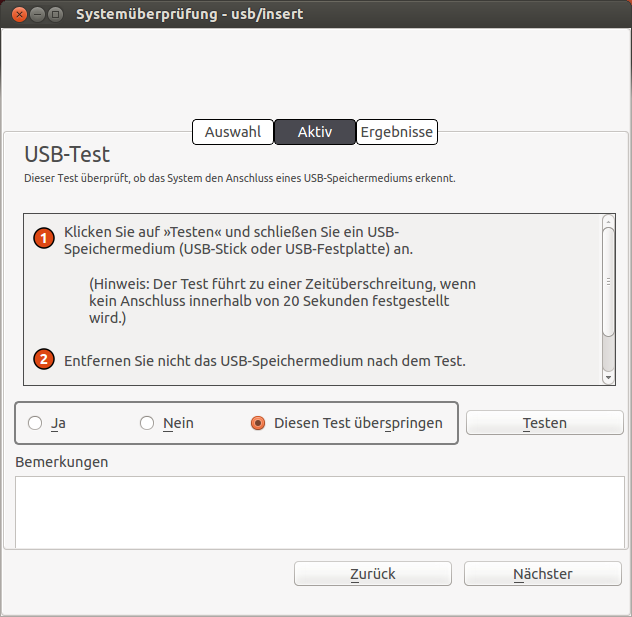Switch to the Auswahl tab
Screen dimensions: 632x617
pyautogui.click(x=233, y=132)
